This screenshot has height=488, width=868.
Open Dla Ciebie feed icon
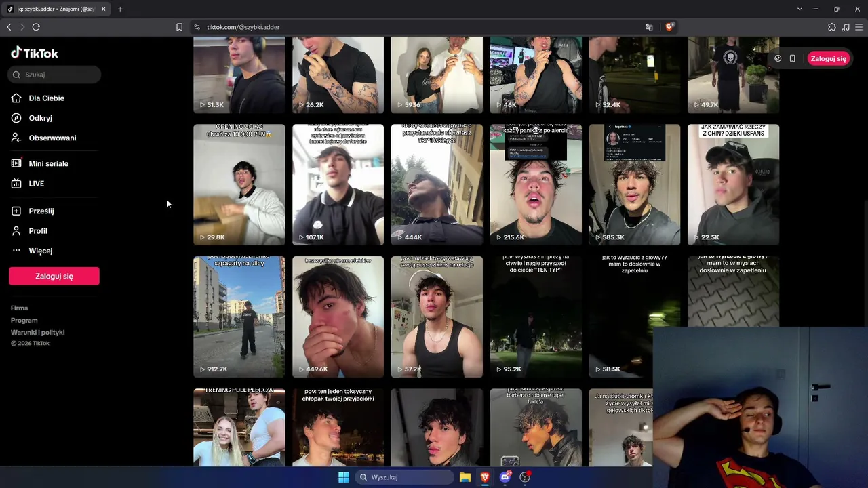coord(16,98)
